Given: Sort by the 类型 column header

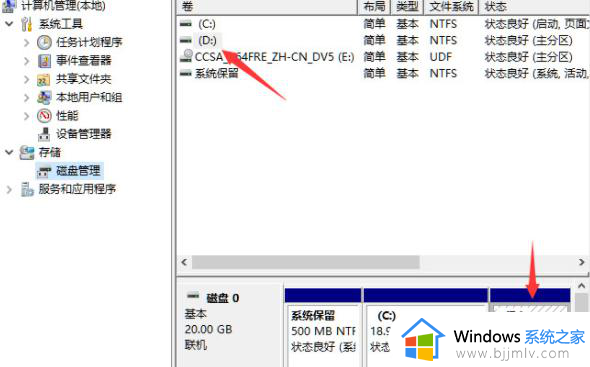Looking at the screenshot, I should (x=408, y=6).
